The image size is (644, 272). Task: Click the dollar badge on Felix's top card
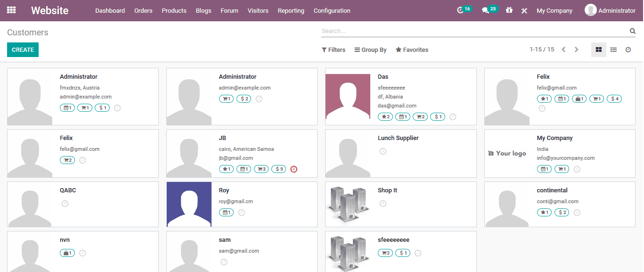point(614,99)
